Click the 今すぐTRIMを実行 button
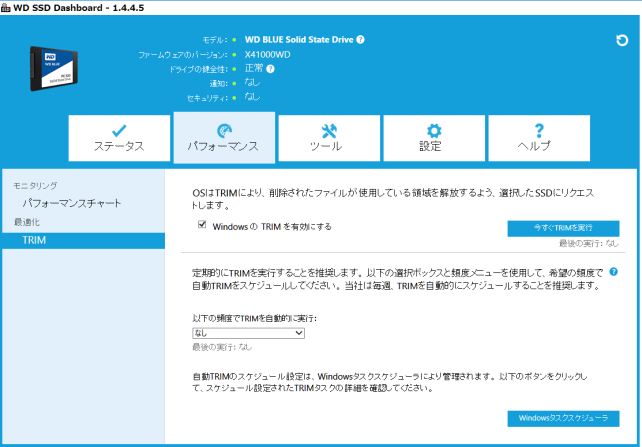This screenshot has height=447, width=642. 563,228
